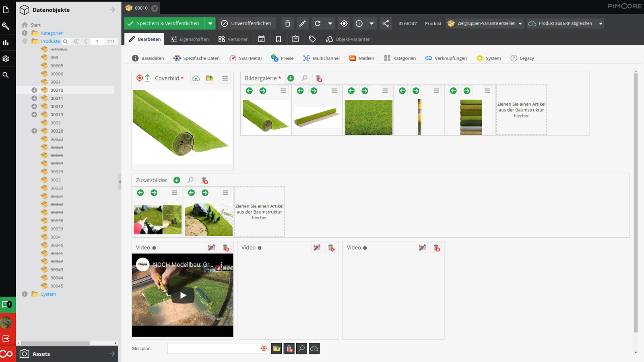Open the tools wrench icon in sidebar
This screenshot has width=644, height=362.
coord(6,26)
